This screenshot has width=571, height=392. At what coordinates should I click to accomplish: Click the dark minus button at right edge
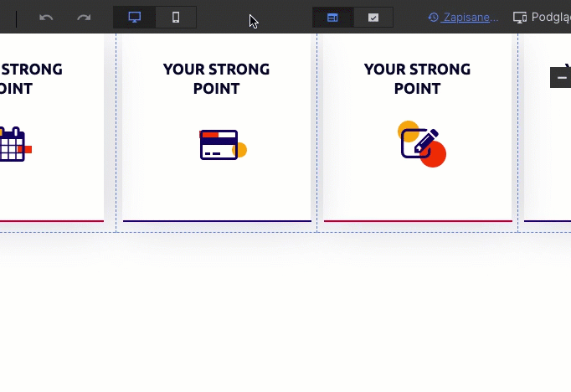[561, 77]
